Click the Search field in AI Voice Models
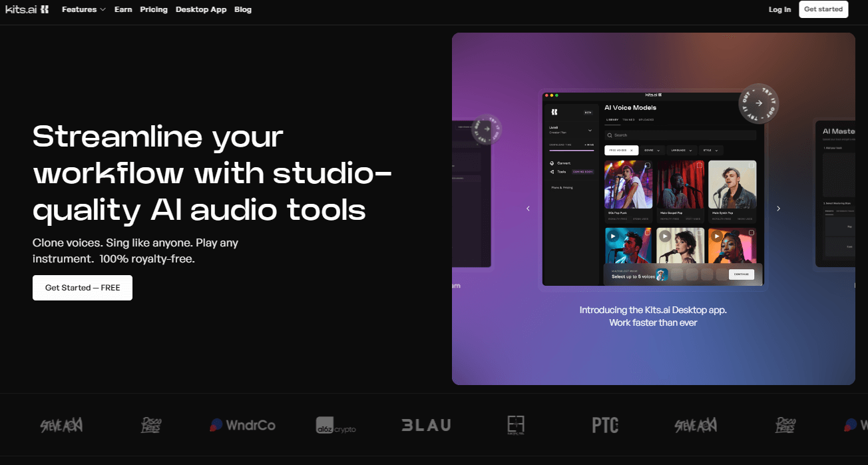The image size is (868, 465). click(680, 135)
